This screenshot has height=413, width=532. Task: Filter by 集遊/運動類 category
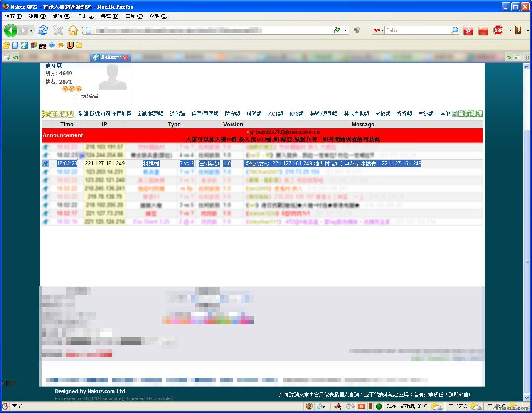[324, 114]
